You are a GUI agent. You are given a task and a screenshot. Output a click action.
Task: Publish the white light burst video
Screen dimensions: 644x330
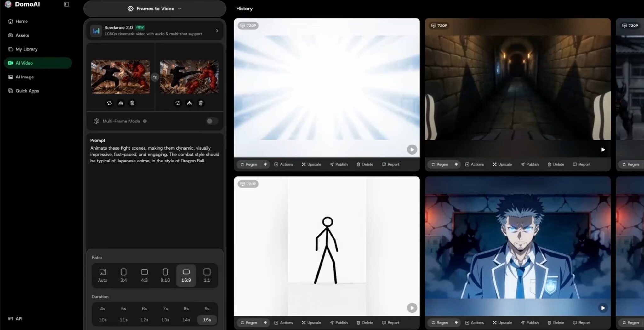(339, 164)
